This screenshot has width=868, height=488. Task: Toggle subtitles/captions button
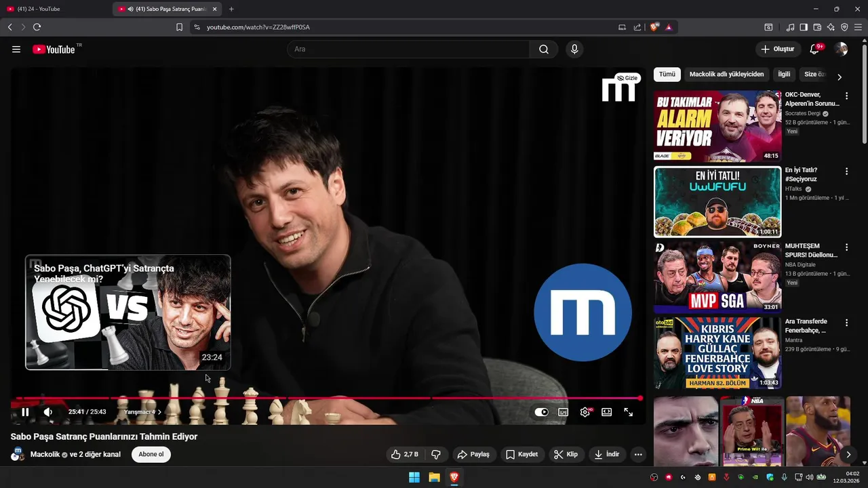pos(564,412)
